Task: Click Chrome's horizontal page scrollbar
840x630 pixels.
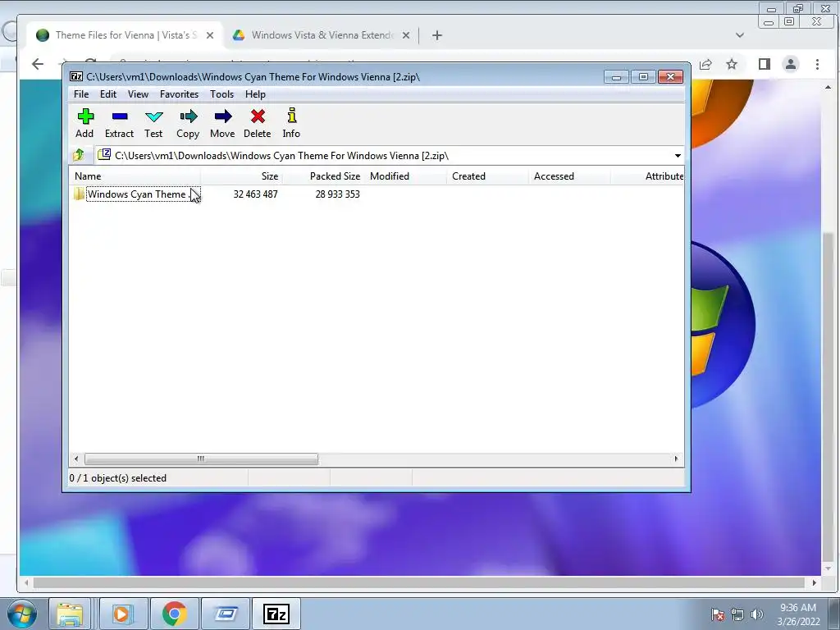Action: [x=419, y=582]
